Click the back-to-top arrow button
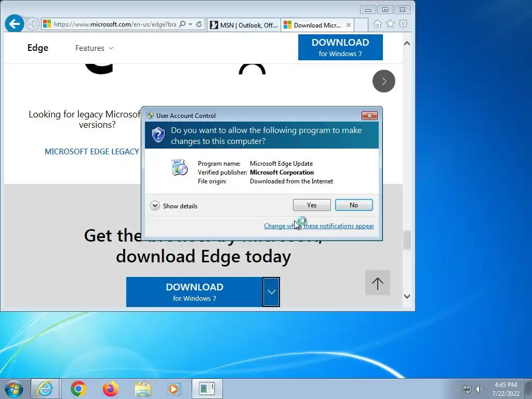 coord(378,283)
